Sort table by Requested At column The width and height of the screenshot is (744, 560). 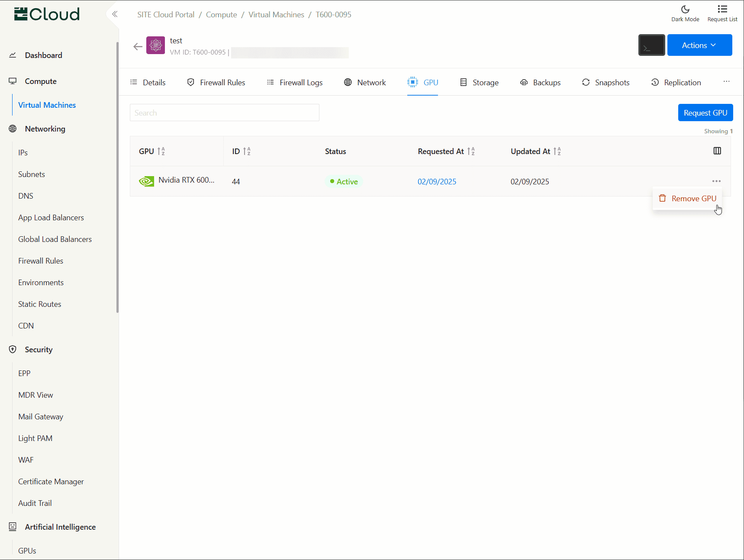(471, 151)
